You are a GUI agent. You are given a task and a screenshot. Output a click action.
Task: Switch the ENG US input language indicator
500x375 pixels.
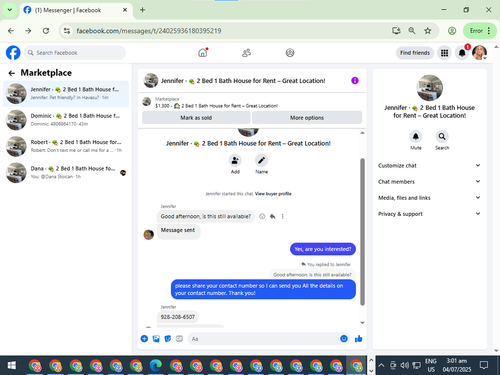[x=431, y=365]
